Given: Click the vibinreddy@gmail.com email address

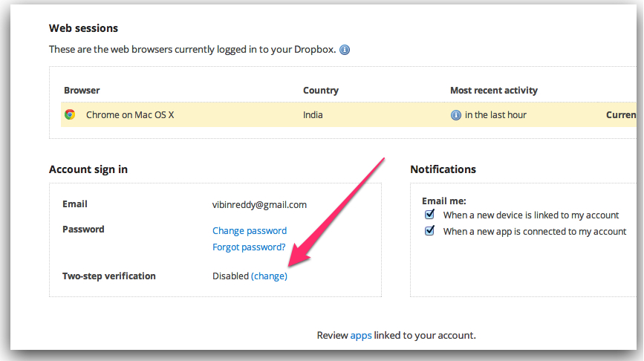Looking at the screenshot, I should [259, 204].
